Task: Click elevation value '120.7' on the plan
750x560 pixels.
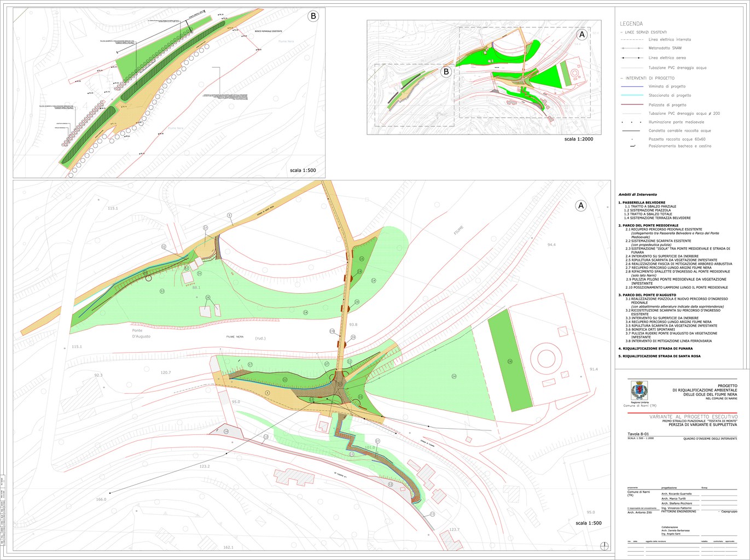Action: tap(166, 372)
